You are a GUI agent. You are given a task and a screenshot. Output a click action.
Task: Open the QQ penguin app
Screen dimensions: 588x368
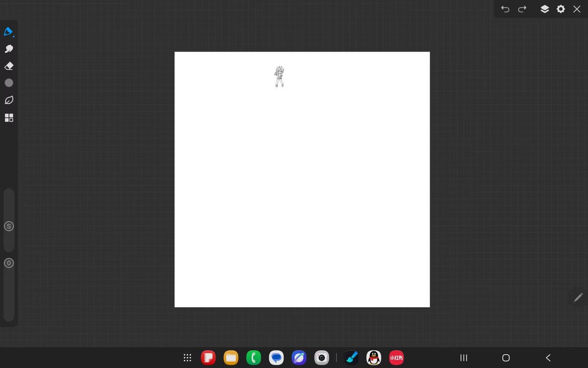pos(374,358)
